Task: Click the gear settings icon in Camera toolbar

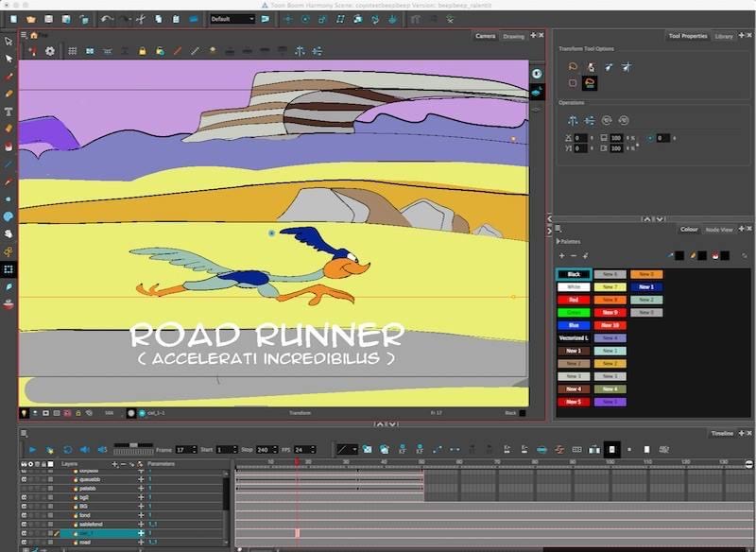Action: [50, 51]
